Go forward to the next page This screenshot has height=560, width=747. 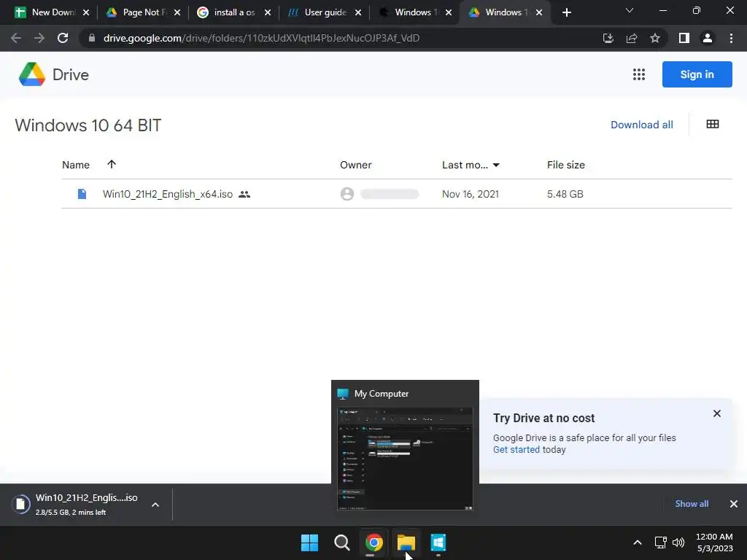tap(39, 38)
